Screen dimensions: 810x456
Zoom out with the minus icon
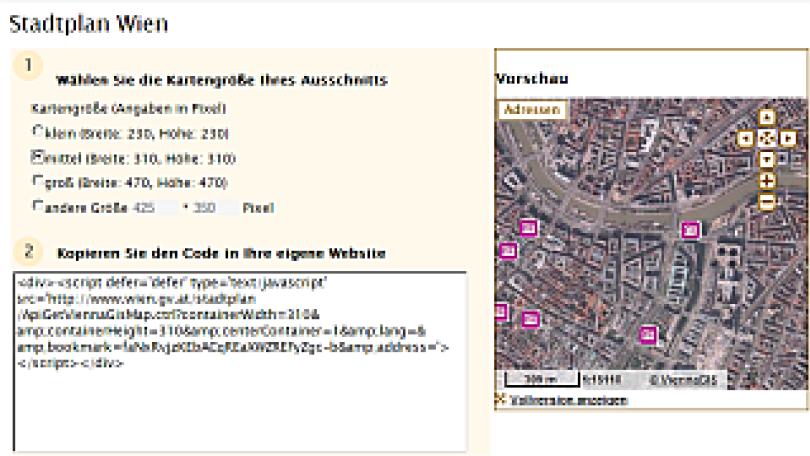767,202
